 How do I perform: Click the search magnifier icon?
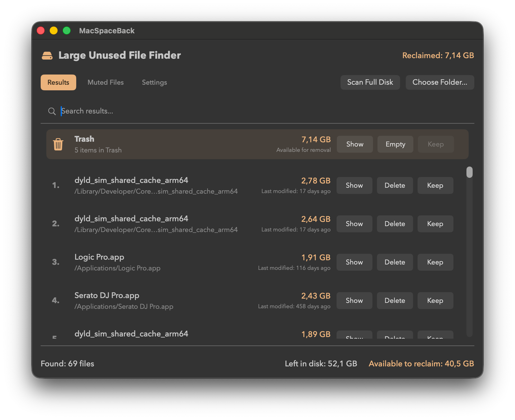coord(52,111)
